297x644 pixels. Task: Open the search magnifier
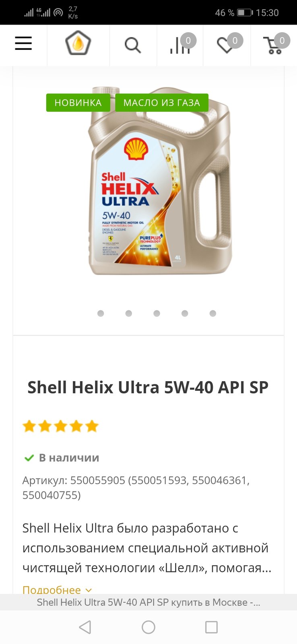132,45
